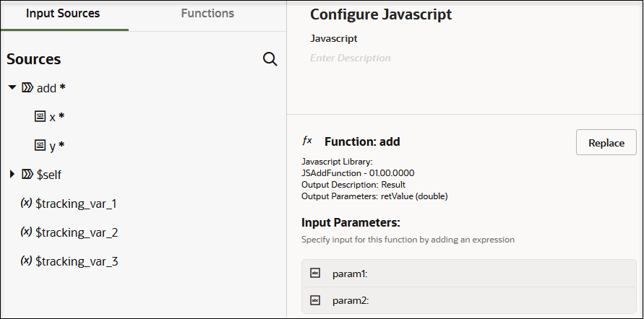Screen dimensions: 644x319
Task: Click the add source node icon
Action: coord(27,88)
